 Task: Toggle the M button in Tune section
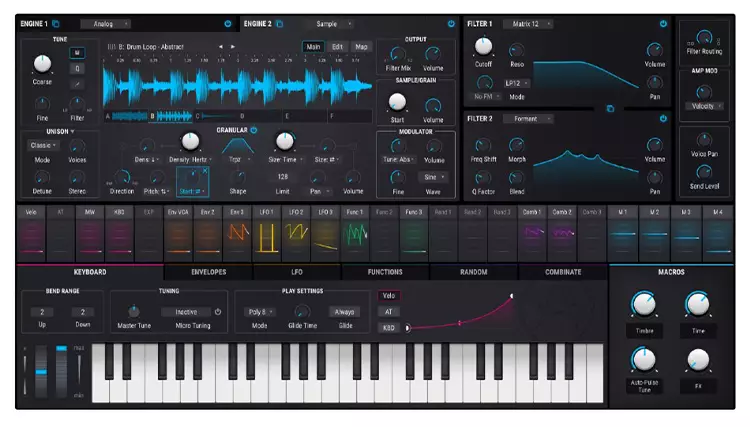coord(77,53)
